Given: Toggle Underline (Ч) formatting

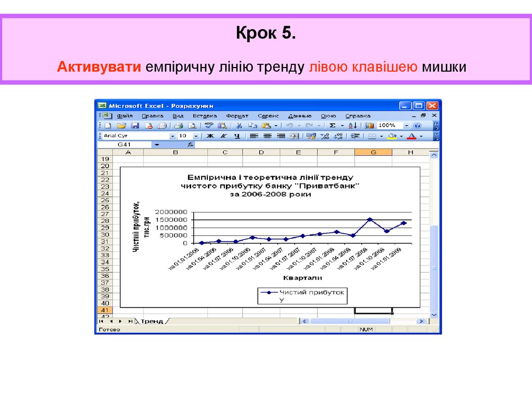Looking at the screenshot, I should 237,136.
